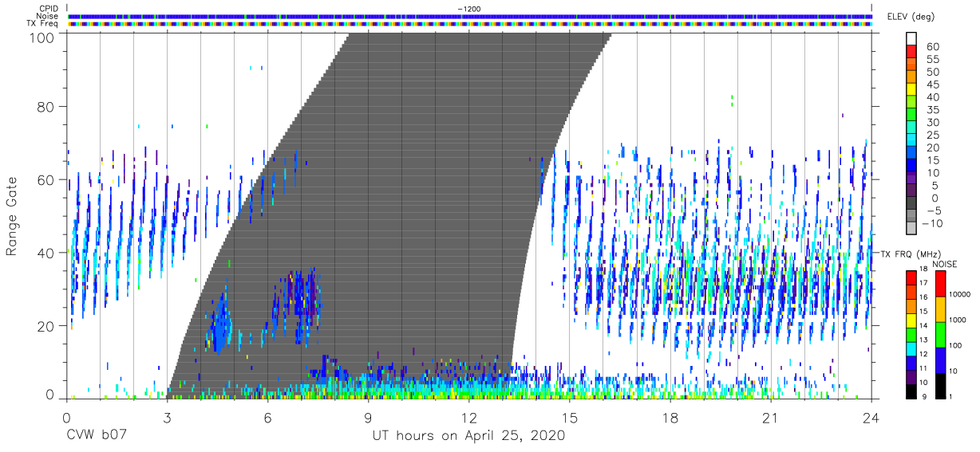Click the 18 hour tick on the UT axis
Image resolution: width=980 pixels, height=452 pixels.
pyautogui.click(x=670, y=419)
